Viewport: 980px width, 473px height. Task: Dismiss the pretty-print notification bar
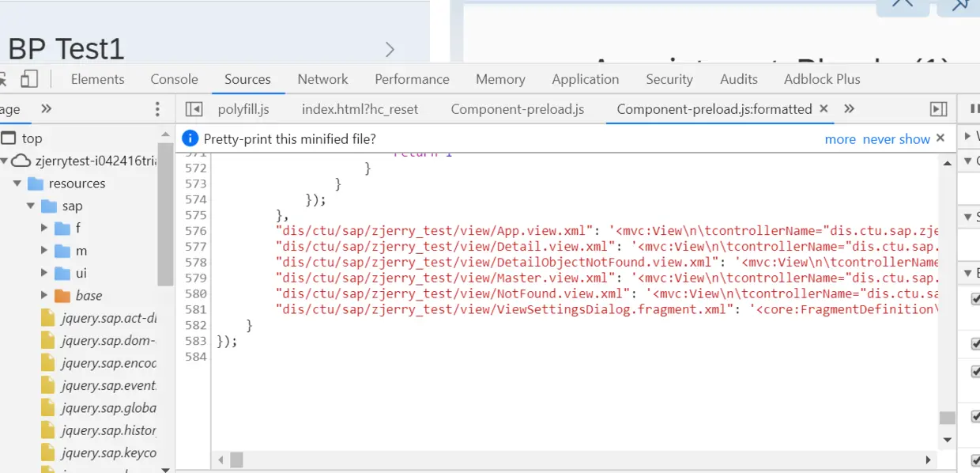click(940, 138)
